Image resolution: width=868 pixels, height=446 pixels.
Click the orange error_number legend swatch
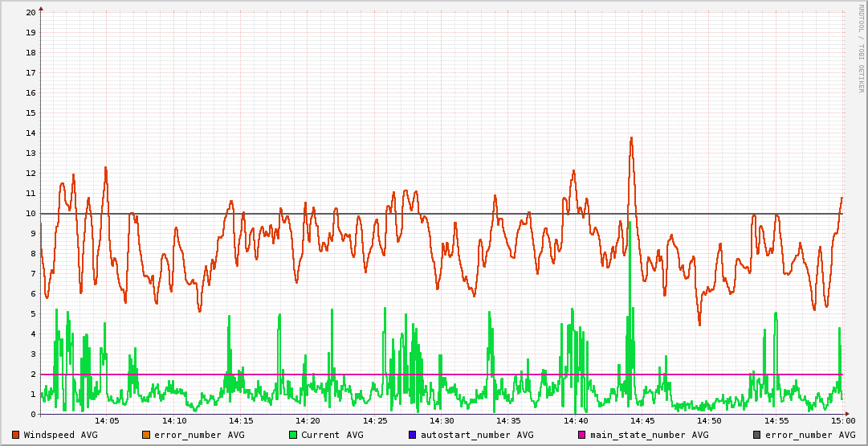tap(145, 435)
